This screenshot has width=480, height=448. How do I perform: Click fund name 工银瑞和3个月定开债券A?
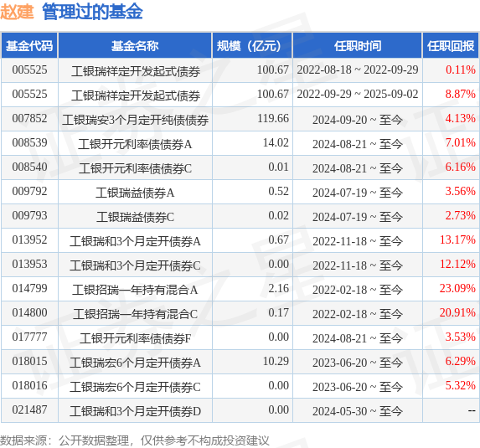point(135,241)
